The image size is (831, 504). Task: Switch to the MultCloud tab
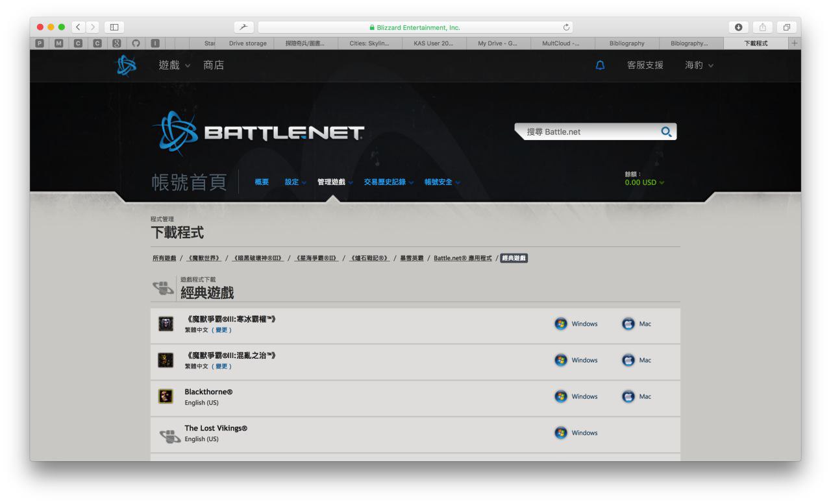[x=562, y=43]
